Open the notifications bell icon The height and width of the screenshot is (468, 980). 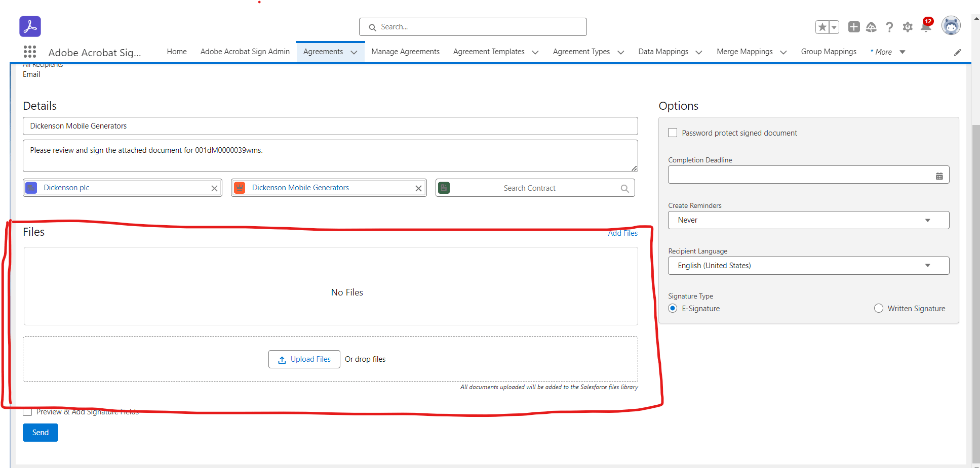pyautogui.click(x=926, y=27)
